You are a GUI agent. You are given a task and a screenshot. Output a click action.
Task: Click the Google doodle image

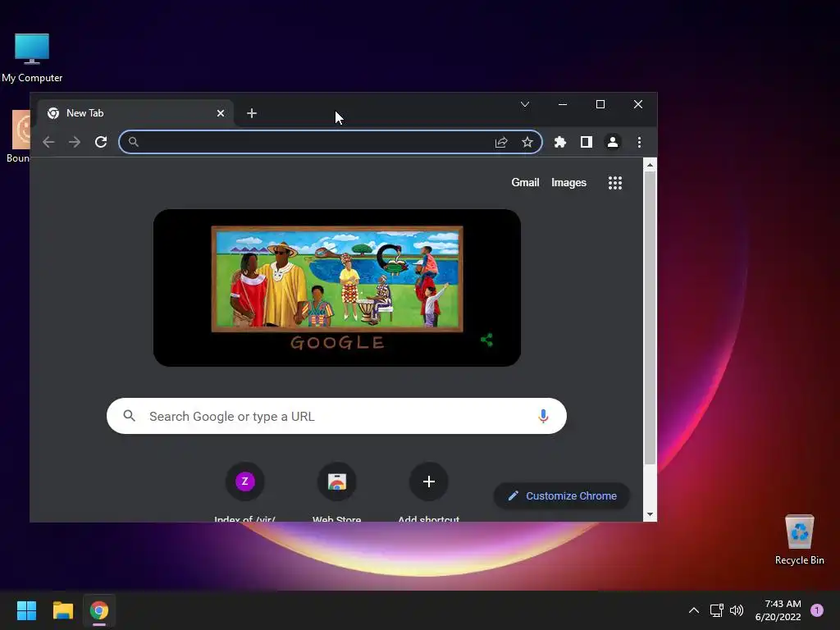337,288
